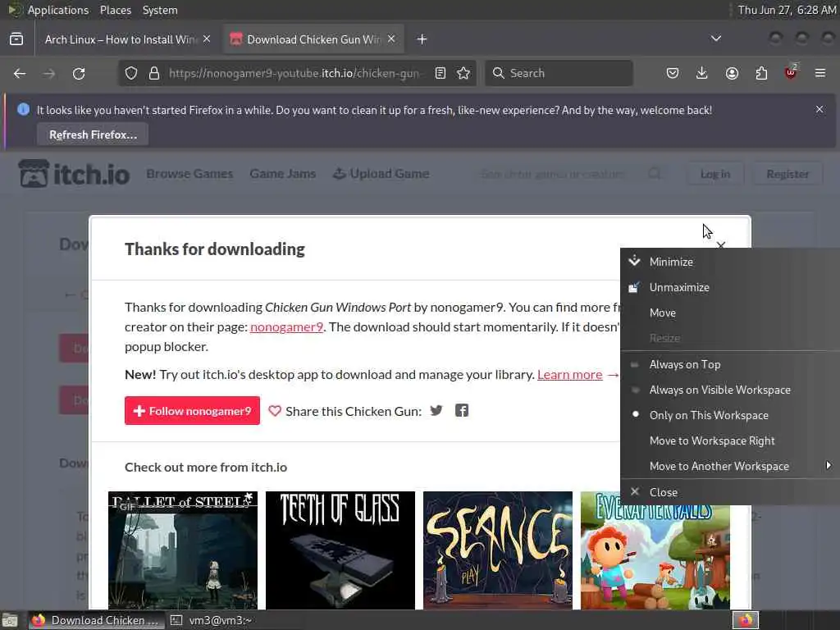The height and width of the screenshot is (630, 840).
Task: Click the site security padlock icon
Action: (154, 73)
